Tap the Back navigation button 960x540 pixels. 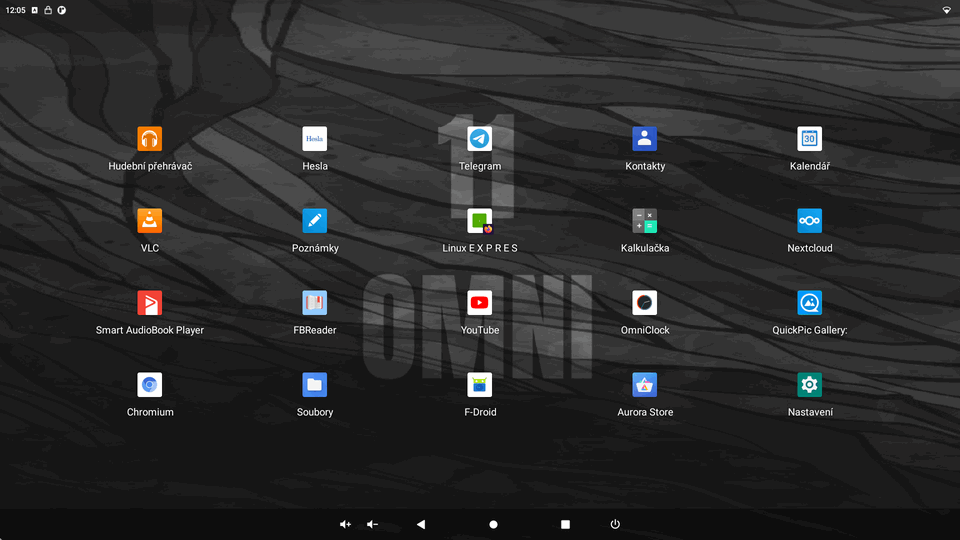point(421,524)
